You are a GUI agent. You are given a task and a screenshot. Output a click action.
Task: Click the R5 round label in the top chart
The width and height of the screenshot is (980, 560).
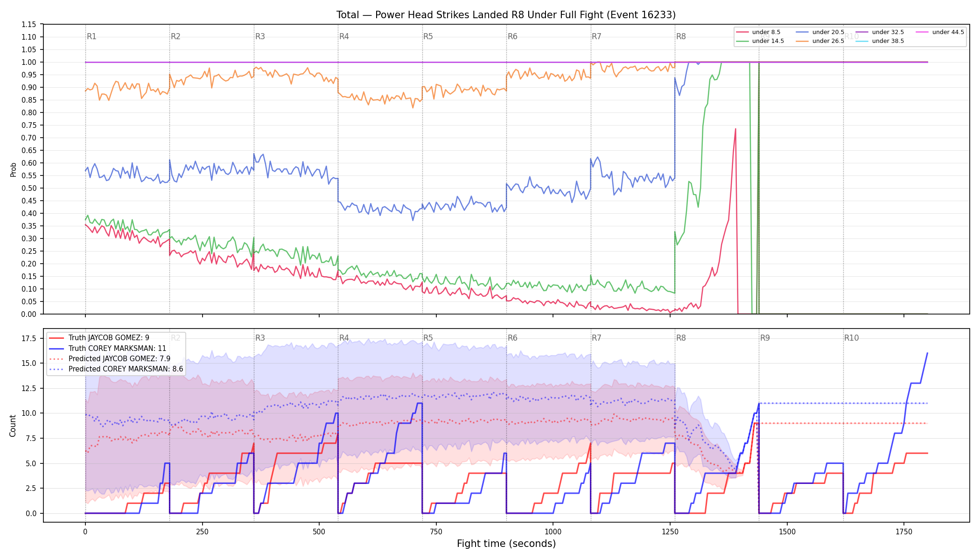click(x=428, y=36)
